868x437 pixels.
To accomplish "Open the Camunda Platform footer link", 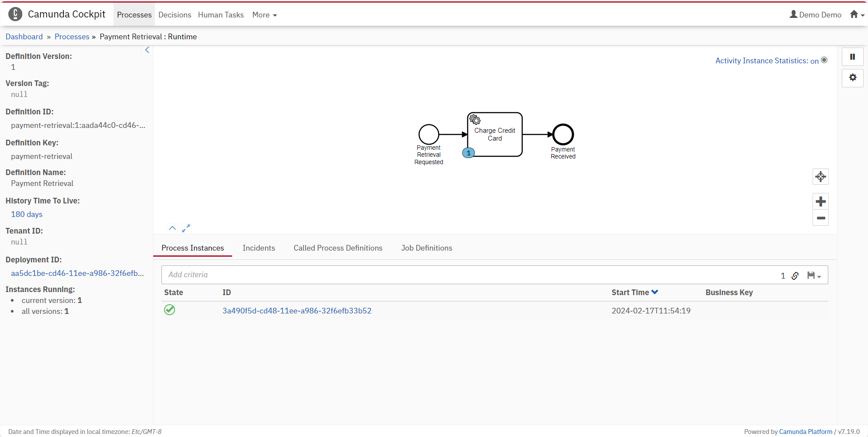I will pyautogui.click(x=806, y=432).
